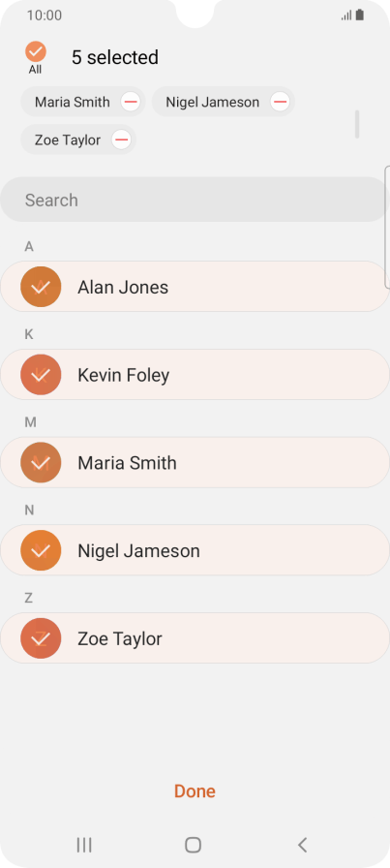390x868 pixels.
Task: Tap the Kevin Foley name text
Action: point(123,375)
